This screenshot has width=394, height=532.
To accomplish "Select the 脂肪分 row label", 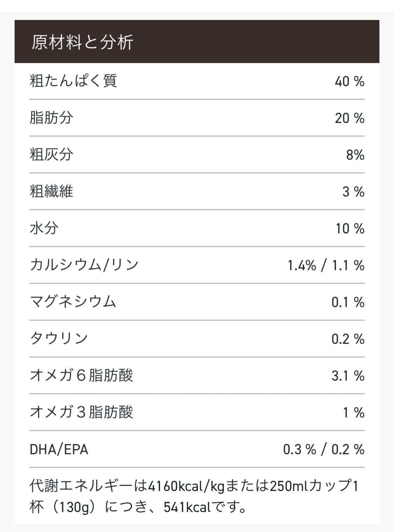I will 51,118.
